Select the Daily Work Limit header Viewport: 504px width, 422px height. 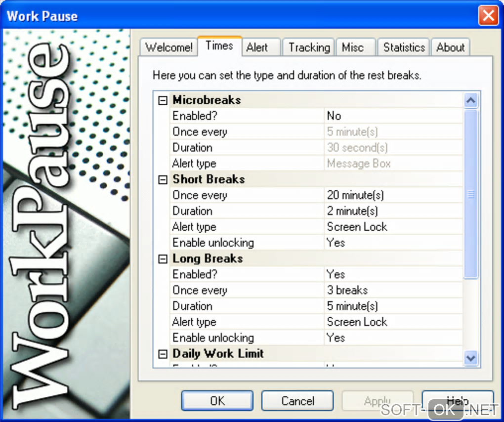[316, 353]
